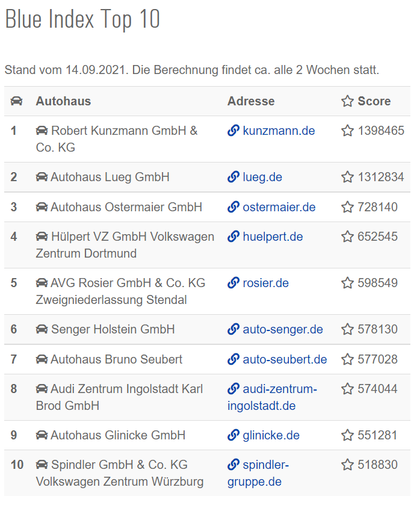420x505 pixels.
Task: Visit audi-zentrum-ingolstadt.de link
Action: tap(272, 397)
